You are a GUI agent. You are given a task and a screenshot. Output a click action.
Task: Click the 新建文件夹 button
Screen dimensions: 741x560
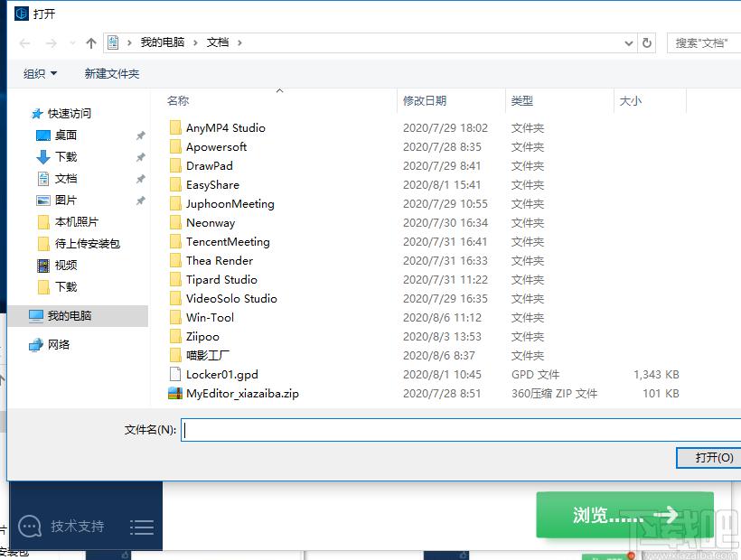coord(112,74)
